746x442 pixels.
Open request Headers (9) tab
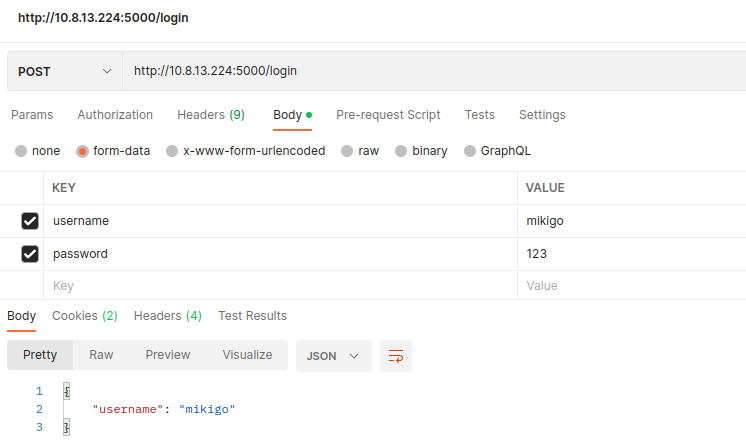(x=210, y=115)
